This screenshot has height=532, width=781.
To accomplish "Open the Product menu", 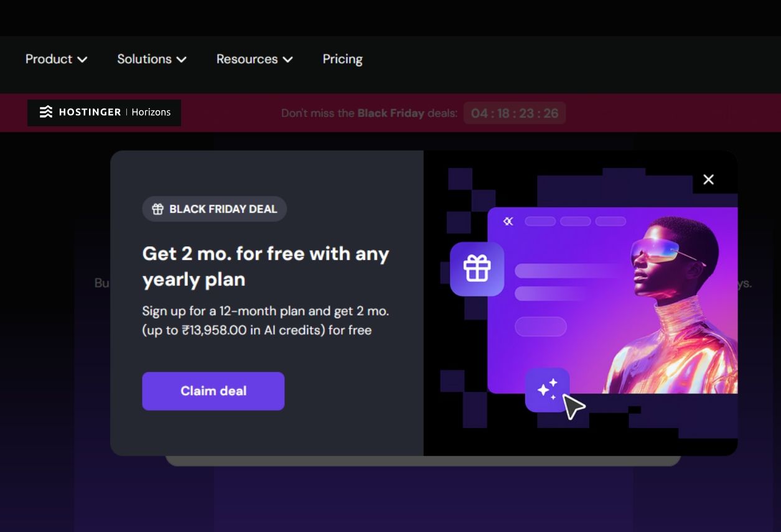I will tap(56, 59).
